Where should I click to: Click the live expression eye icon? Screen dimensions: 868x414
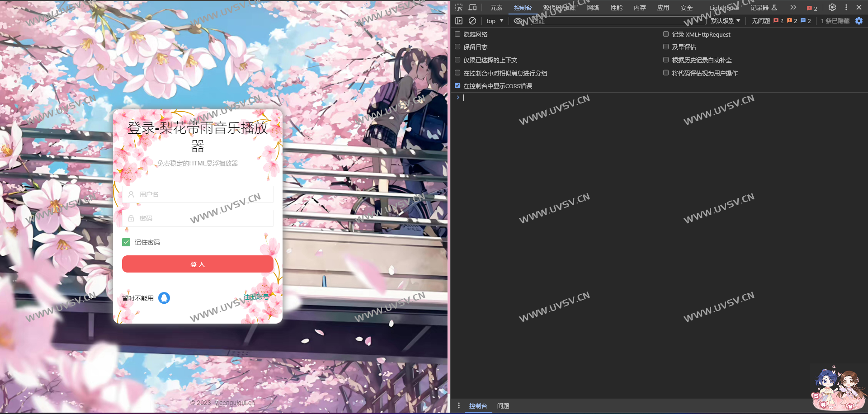[518, 21]
